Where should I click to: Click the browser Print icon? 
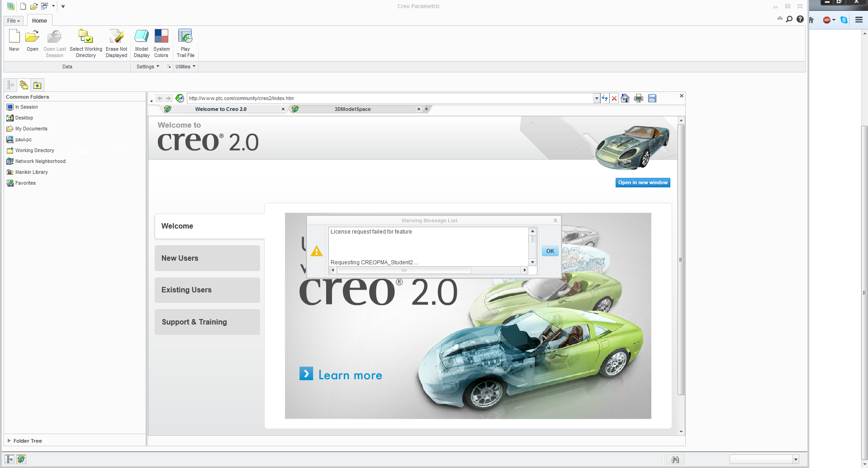[639, 98]
